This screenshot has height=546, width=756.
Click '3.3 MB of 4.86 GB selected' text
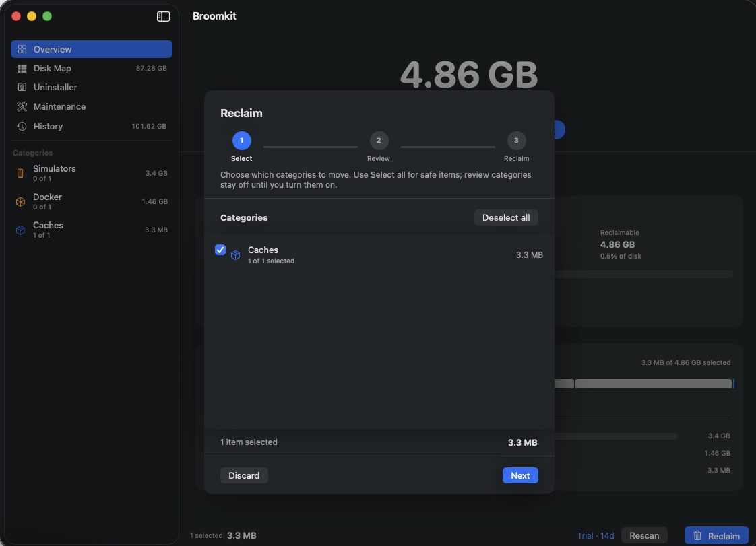tap(686, 362)
